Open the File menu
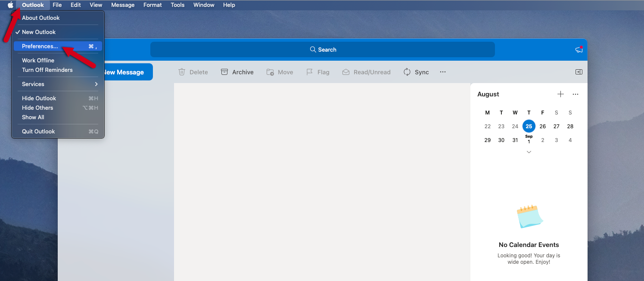 click(57, 5)
